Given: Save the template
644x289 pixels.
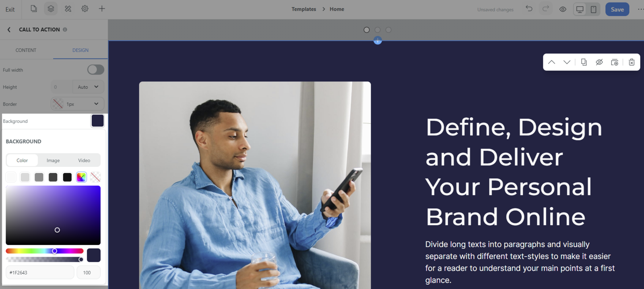Looking at the screenshot, I should (x=617, y=9).
